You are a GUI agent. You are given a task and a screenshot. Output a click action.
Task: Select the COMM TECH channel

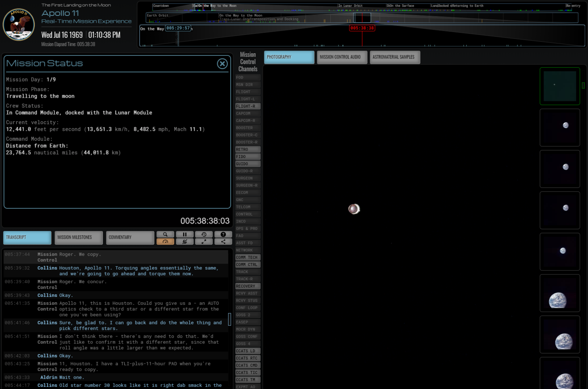click(248, 257)
